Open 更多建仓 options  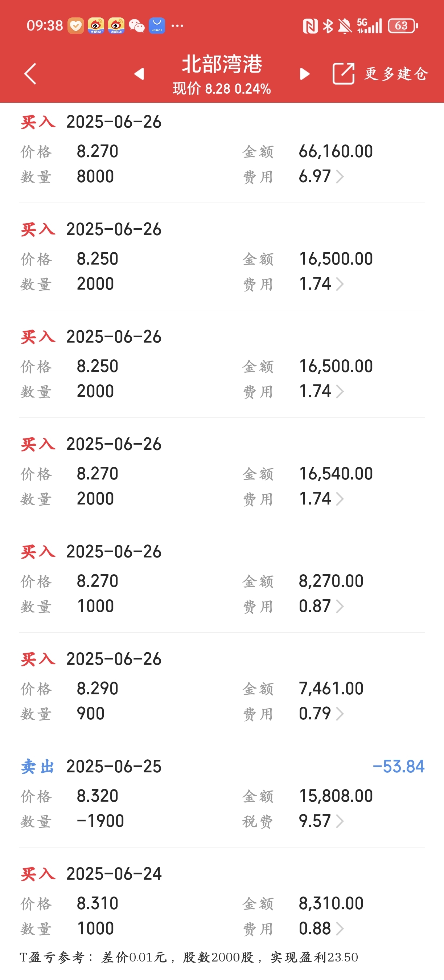click(x=396, y=73)
